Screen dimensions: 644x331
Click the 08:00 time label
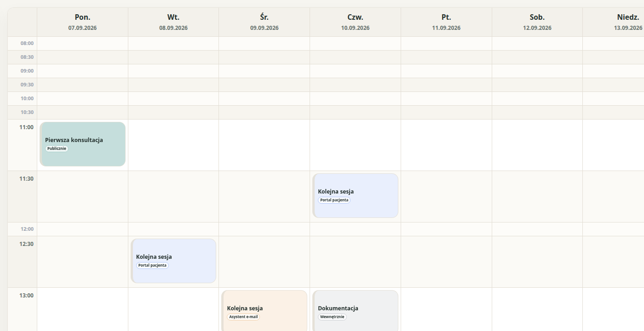coord(27,43)
